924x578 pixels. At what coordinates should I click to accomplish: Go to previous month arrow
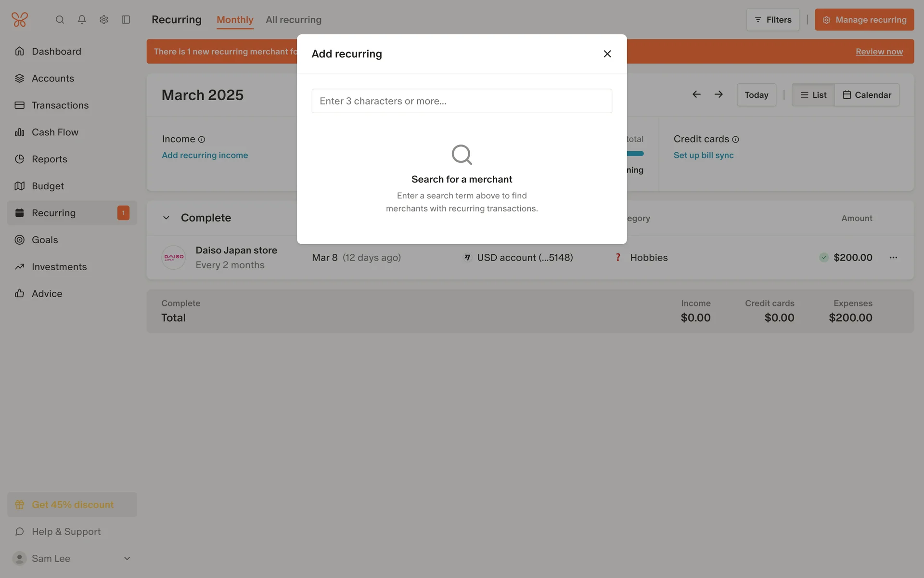coord(696,94)
